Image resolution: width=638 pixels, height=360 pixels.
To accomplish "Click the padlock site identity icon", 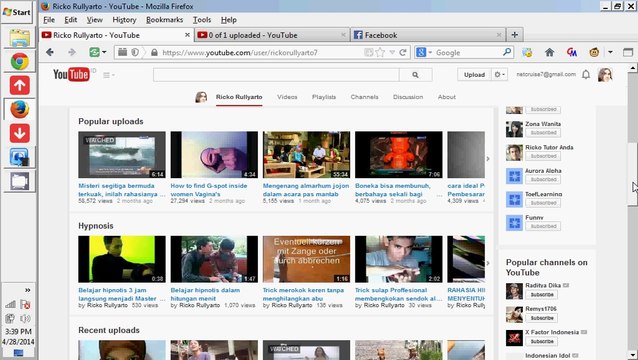I will click(x=154, y=52).
